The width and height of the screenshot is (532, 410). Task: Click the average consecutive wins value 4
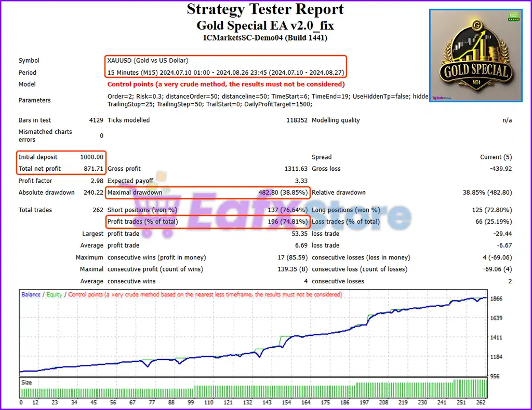(x=305, y=281)
